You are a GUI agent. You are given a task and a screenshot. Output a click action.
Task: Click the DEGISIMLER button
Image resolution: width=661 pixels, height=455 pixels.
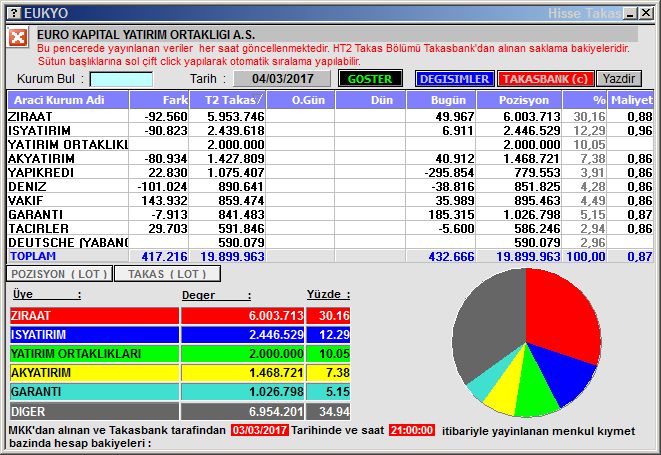click(454, 79)
